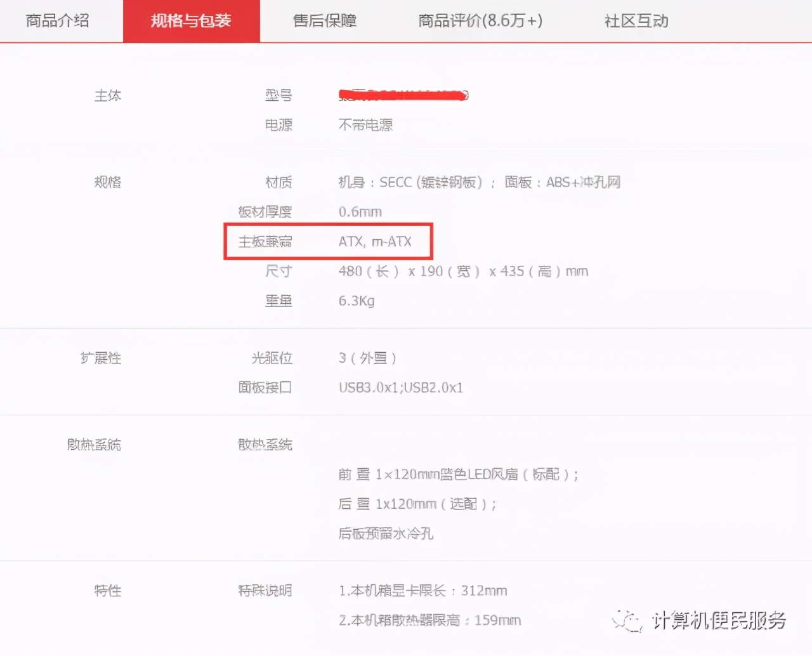Click the USB3.0x1;USB2.0x1 面板接口 value

tap(400, 387)
